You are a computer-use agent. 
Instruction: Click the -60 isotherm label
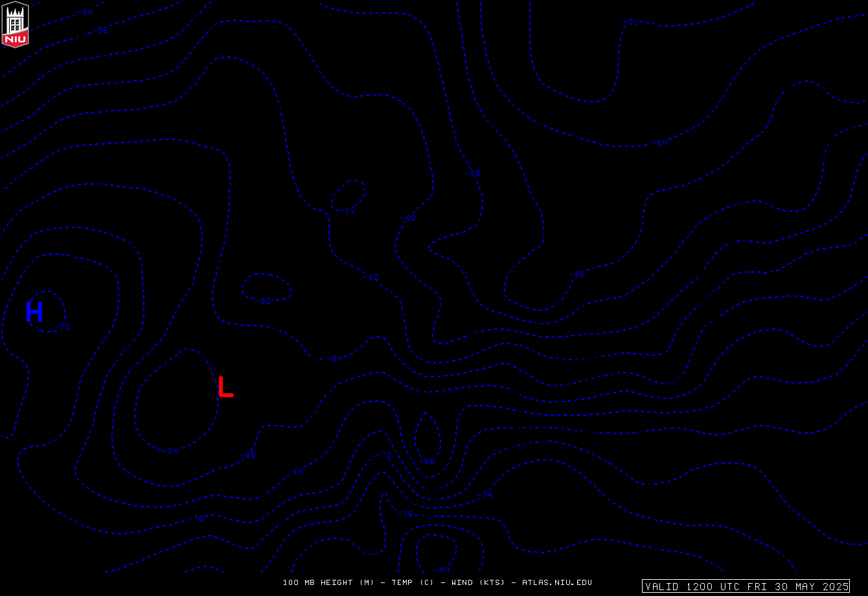(407, 218)
